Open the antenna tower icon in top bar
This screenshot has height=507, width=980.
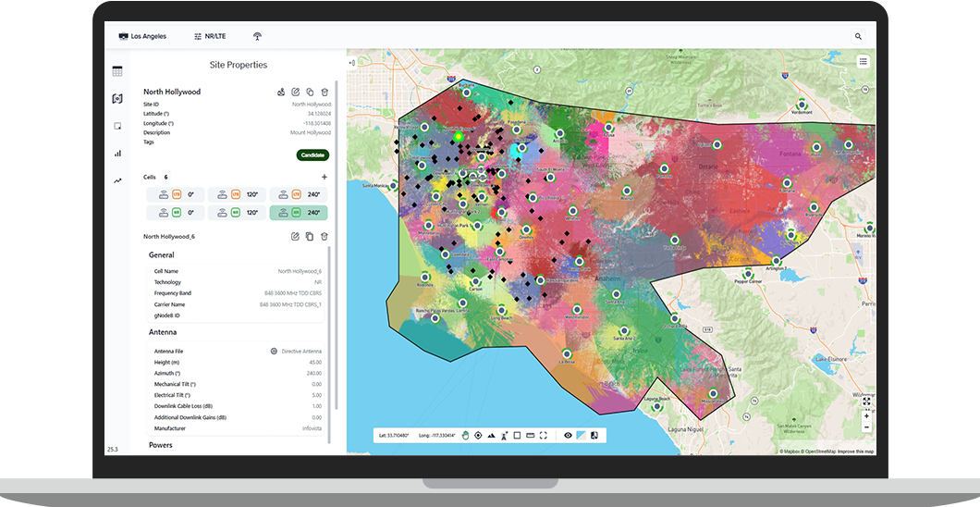[257, 36]
